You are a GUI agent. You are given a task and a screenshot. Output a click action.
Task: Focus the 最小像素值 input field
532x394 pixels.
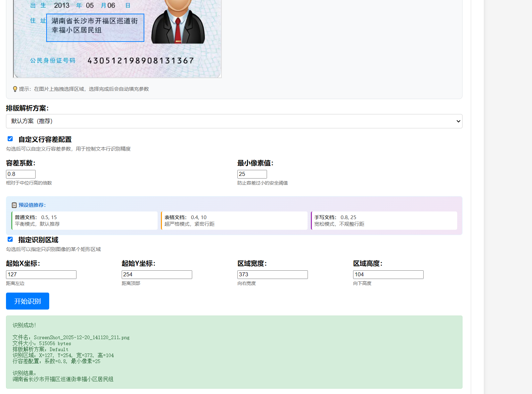coord(252,174)
